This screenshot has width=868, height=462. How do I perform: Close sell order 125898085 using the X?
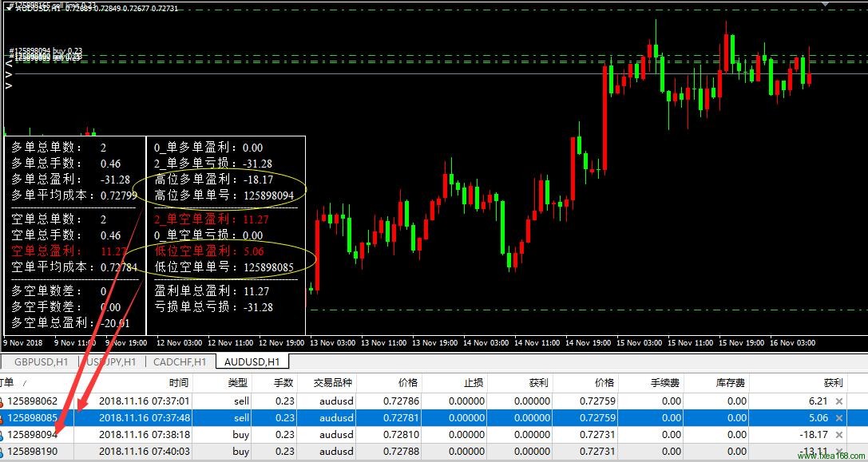pos(839,418)
